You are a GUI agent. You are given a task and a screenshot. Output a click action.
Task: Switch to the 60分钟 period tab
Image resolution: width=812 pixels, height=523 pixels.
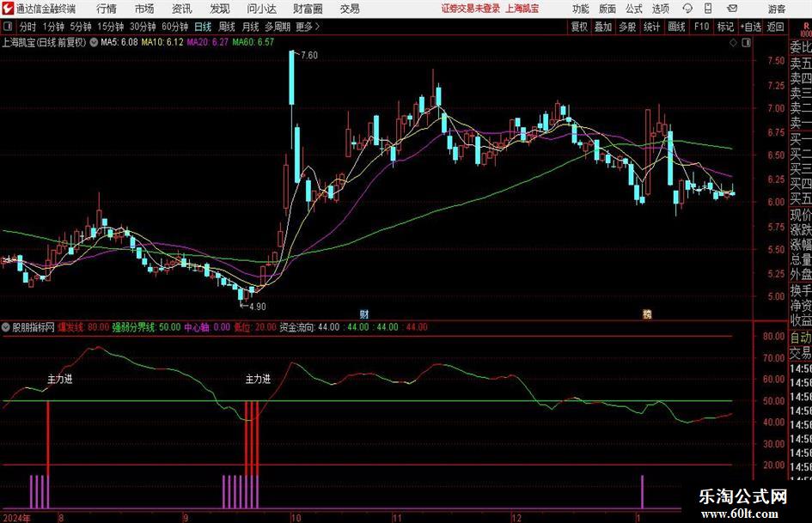175,27
